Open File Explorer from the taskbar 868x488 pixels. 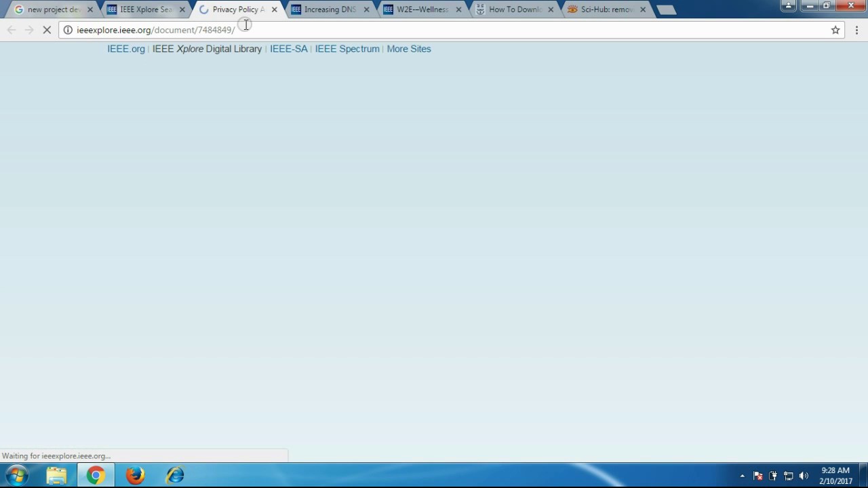coord(56,475)
